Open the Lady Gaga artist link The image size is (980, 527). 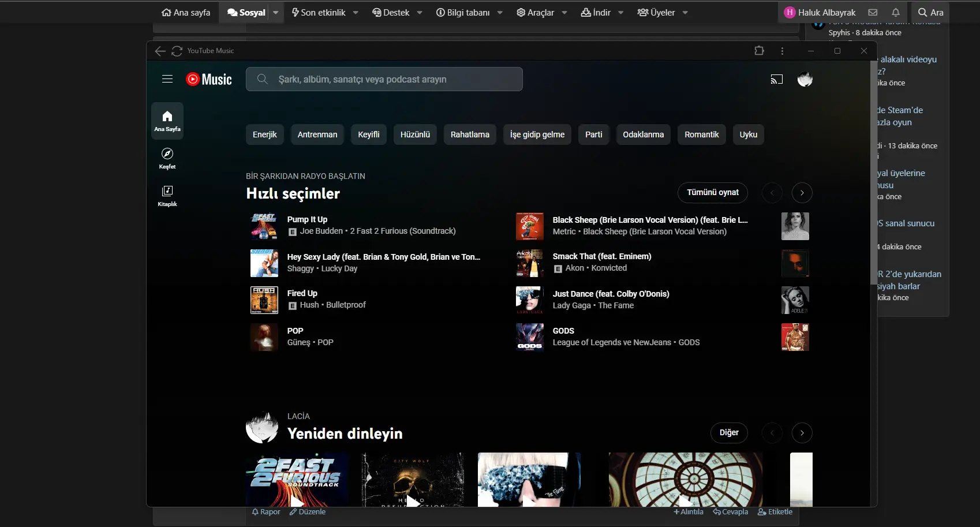click(572, 305)
